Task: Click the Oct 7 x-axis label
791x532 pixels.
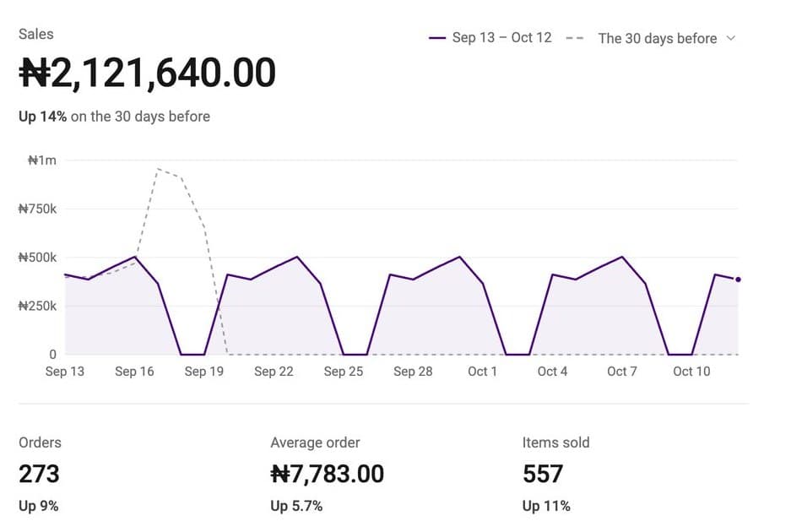Action: pyautogui.click(x=621, y=372)
